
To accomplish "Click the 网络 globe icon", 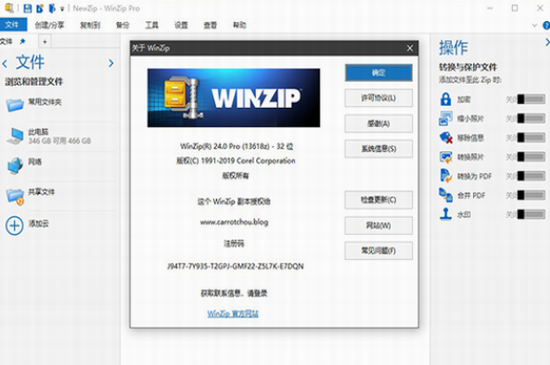I will point(15,165).
